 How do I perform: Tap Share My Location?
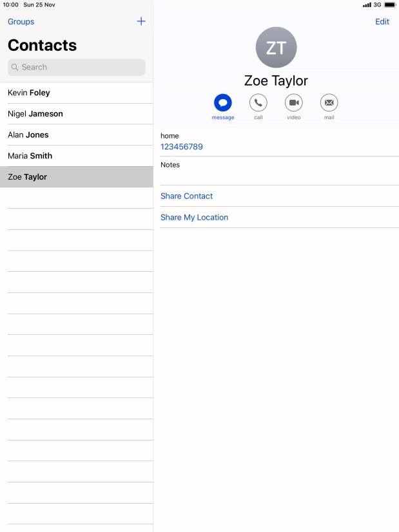click(195, 217)
